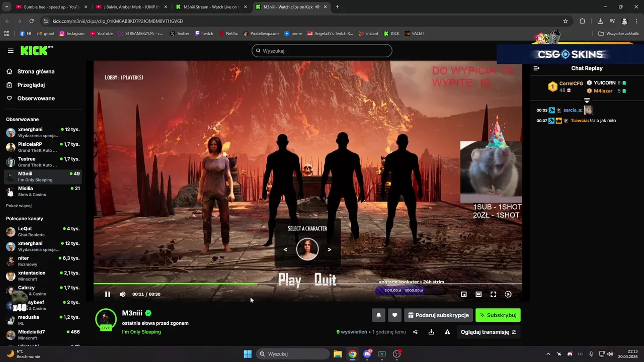The width and height of the screenshot is (644, 362).
Task: Open Testree channel in sidebar
Action: tap(43, 162)
